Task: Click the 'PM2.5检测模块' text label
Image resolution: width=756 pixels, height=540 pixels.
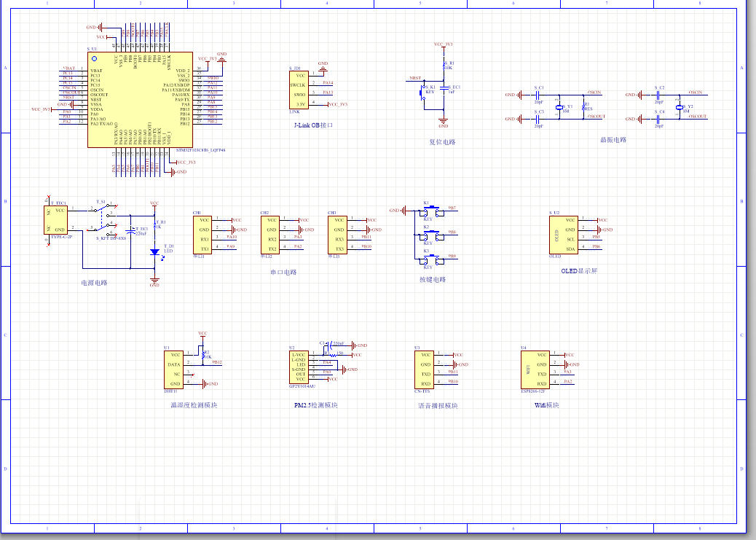Action: (x=315, y=405)
